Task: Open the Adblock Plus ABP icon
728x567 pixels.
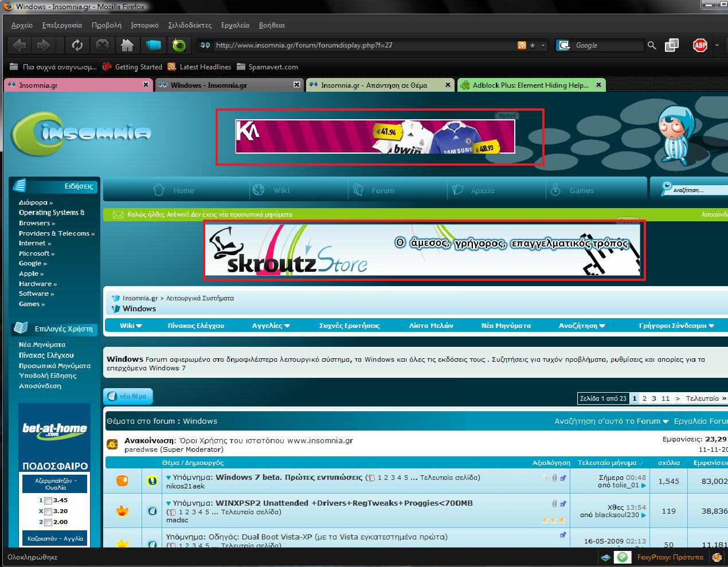Action: (x=700, y=45)
